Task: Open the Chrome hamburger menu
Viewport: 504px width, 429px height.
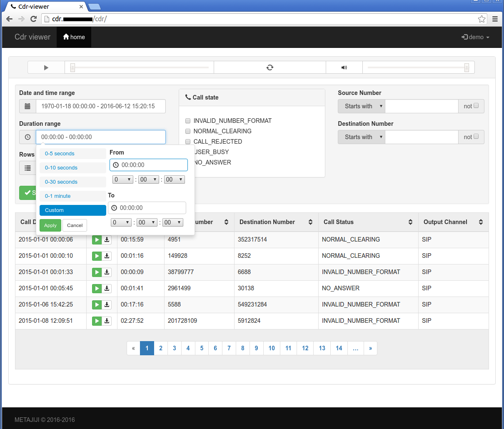Action: tap(495, 19)
